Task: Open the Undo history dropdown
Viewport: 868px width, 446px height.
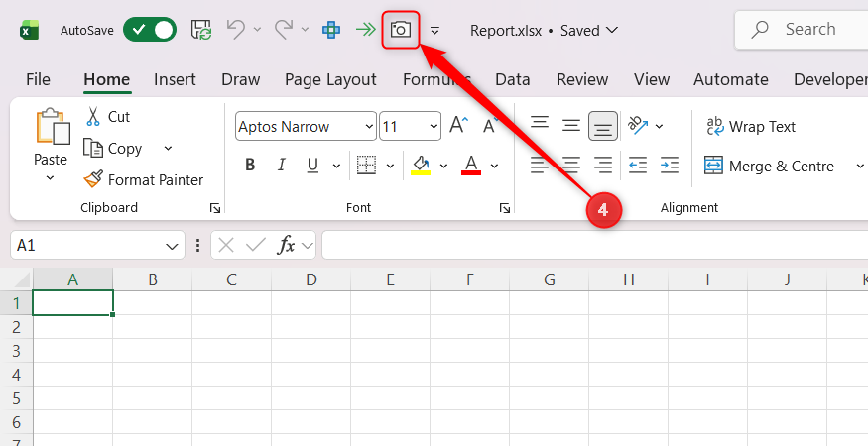Action: pyautogui.click(x=257, y=30)
